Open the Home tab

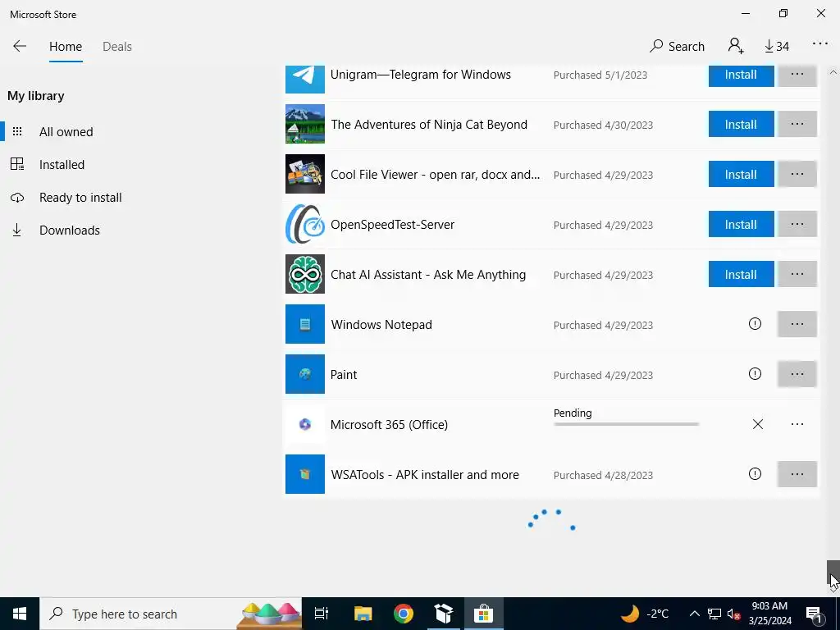click(66, 47)
